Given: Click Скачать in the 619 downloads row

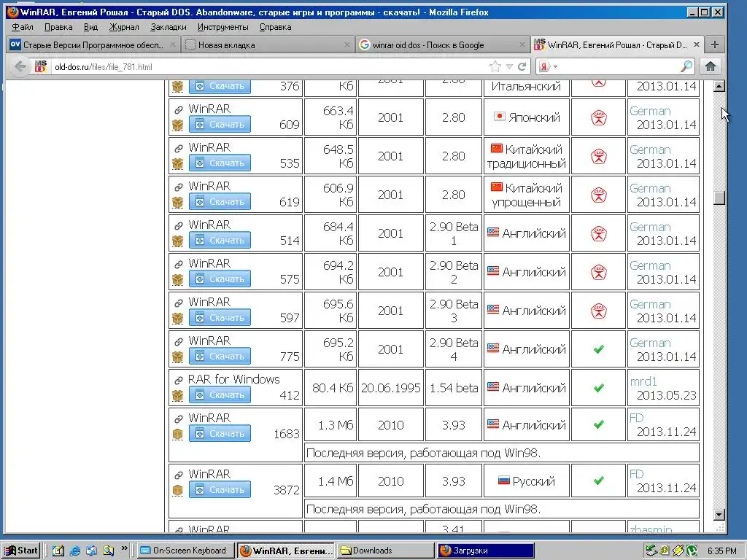Looking at the screenshot, I should coord(220,201).
